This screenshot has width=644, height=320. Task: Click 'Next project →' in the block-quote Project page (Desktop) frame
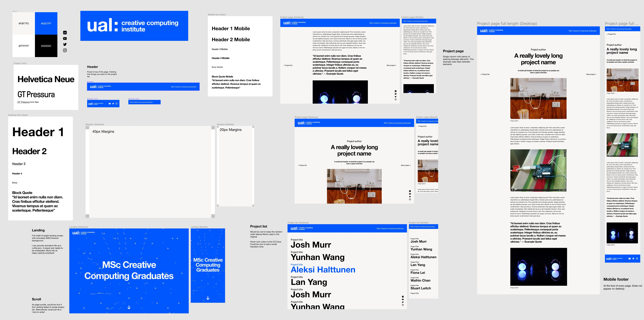pyautogui.click(x=392, y=66)
